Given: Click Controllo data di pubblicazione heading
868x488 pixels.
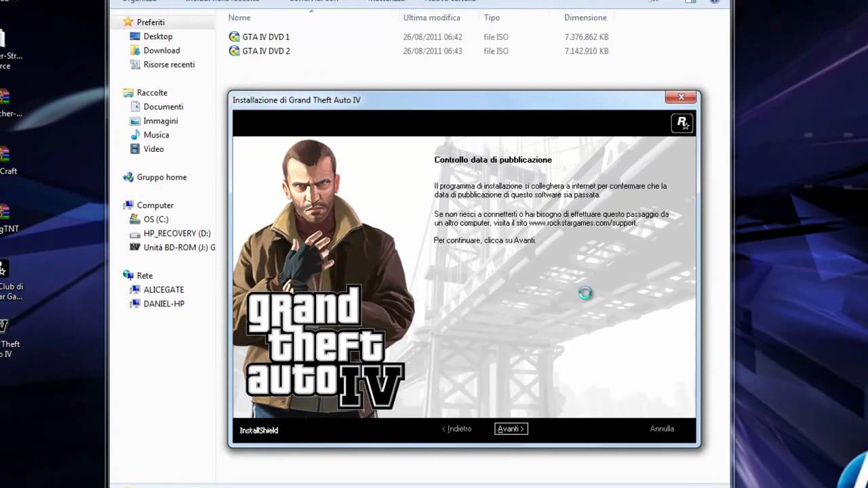Looking at the screenshot, I should tap(493, 160).
